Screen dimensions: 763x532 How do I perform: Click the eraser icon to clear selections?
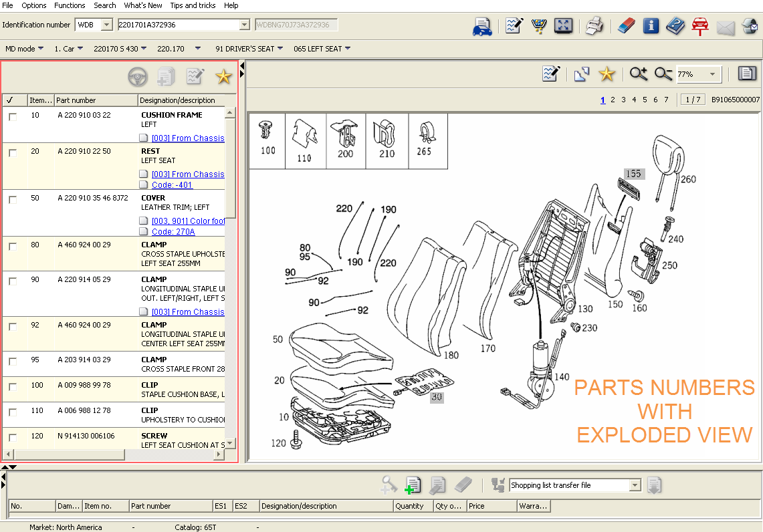[627, 26]
